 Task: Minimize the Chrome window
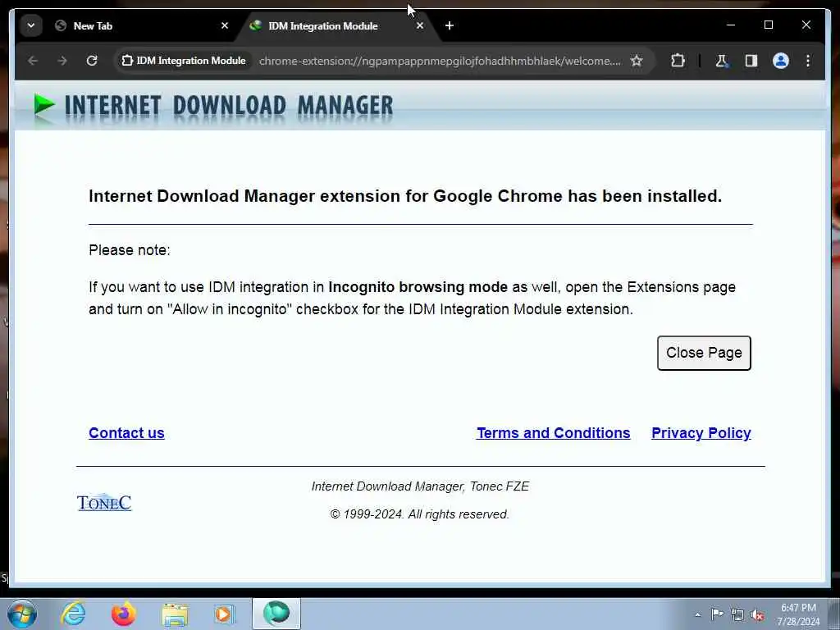pyautogui.click(x=731, y=25)
